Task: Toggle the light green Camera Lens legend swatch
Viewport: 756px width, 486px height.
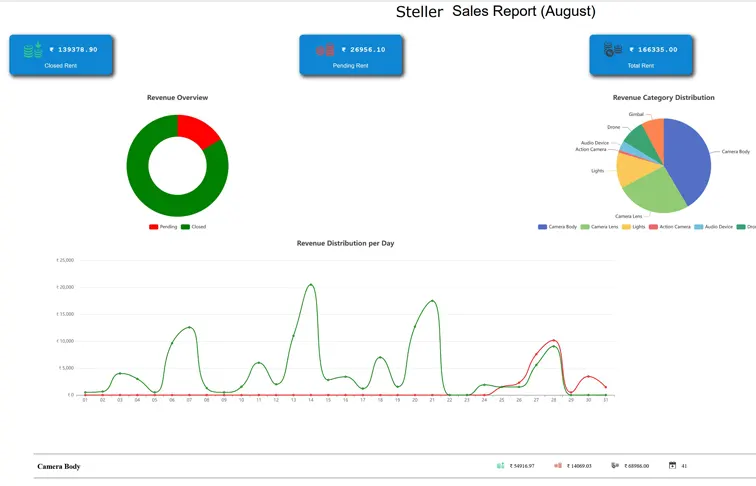Action: pyautogui.click(x=585, y=227)
